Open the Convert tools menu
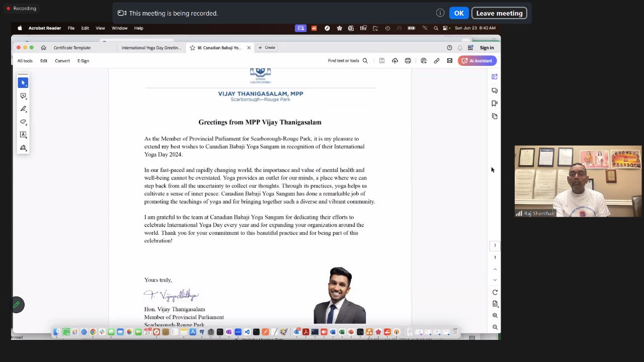This screenshot has width=644, height=362. click(x=62, y=61)
